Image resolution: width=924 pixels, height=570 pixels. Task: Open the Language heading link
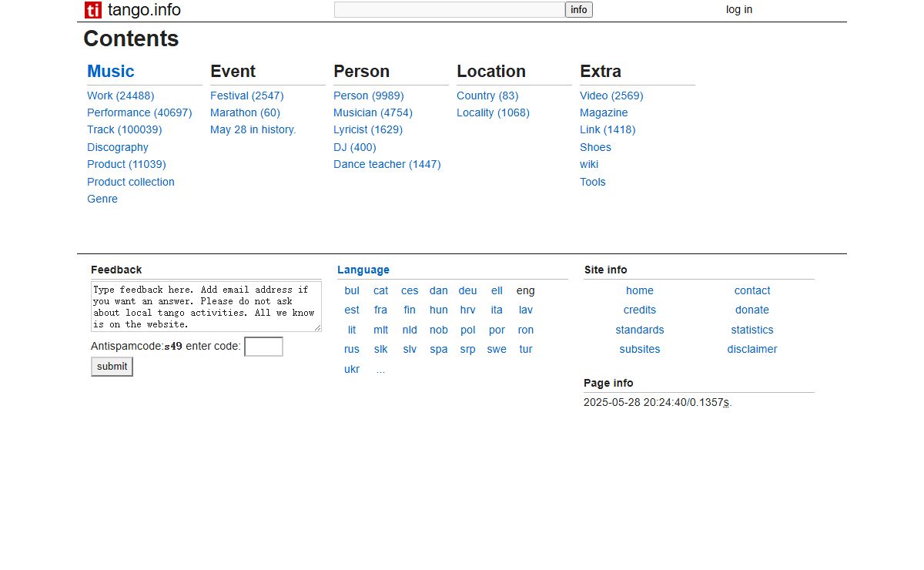pyautogui.click(x=363, y=270)
